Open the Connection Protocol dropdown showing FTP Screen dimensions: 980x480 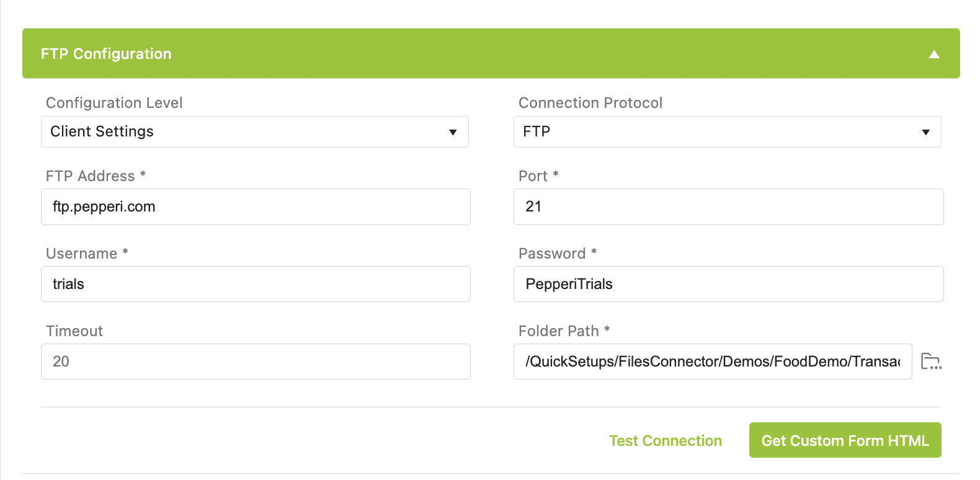click(728, 131)
